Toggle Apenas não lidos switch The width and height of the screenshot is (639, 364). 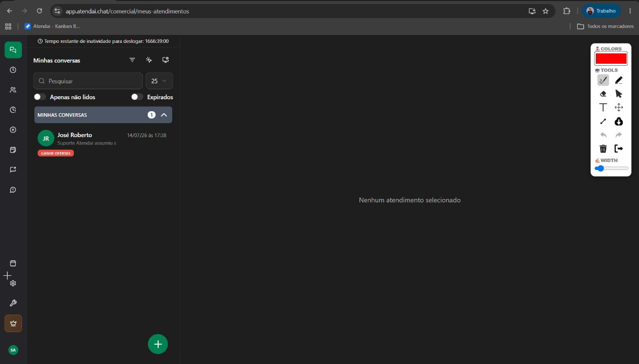[x=40, y=97]
